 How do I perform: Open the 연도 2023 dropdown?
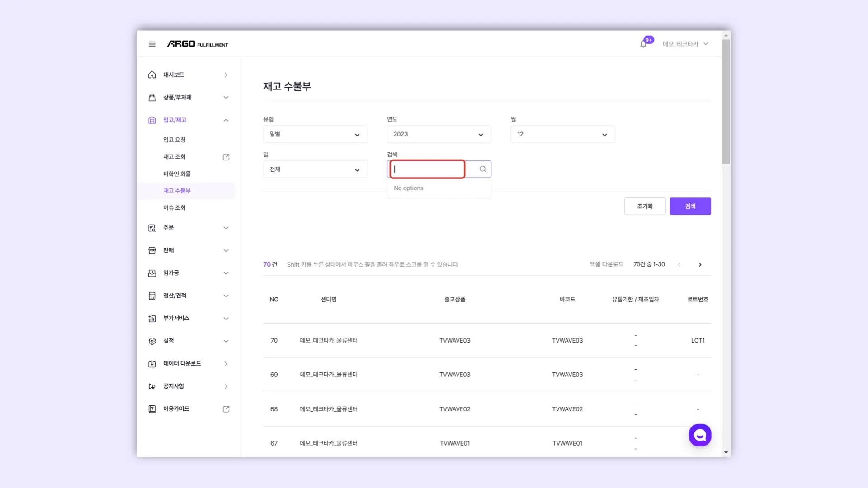coord(439,134)
